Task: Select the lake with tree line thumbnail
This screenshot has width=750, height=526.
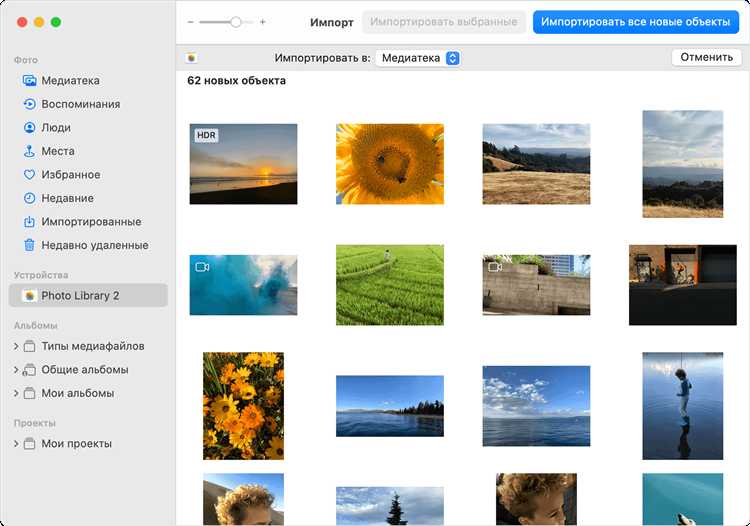Action: (390, 406)
